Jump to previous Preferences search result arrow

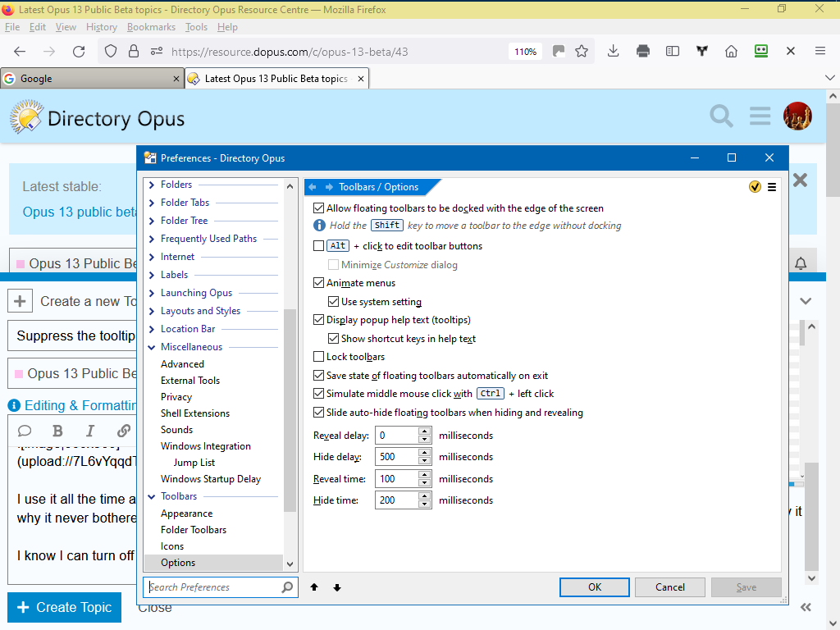pos(314,587)
